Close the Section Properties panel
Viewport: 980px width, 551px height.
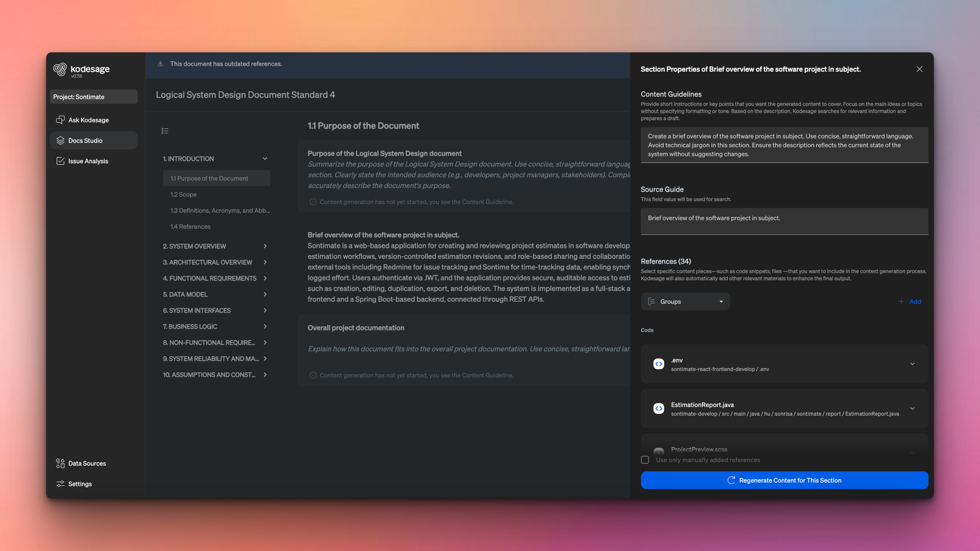pyautogui.click(x=919, y=69)
